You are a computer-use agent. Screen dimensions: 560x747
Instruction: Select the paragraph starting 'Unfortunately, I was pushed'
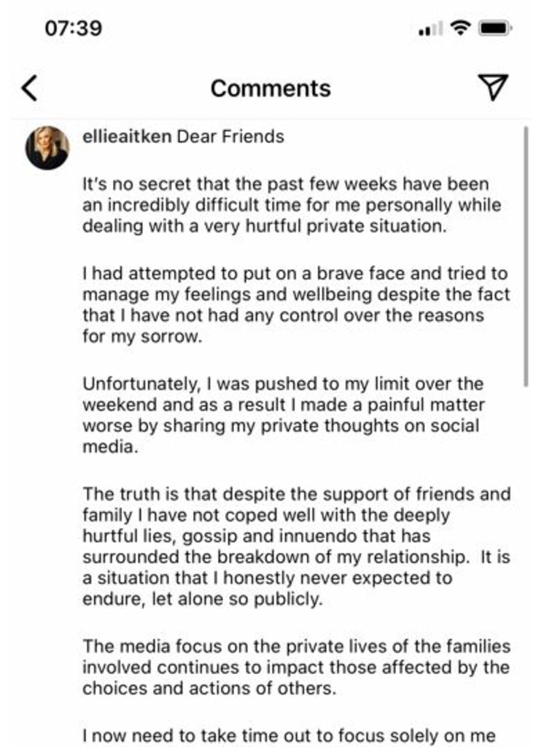(284, 415)
